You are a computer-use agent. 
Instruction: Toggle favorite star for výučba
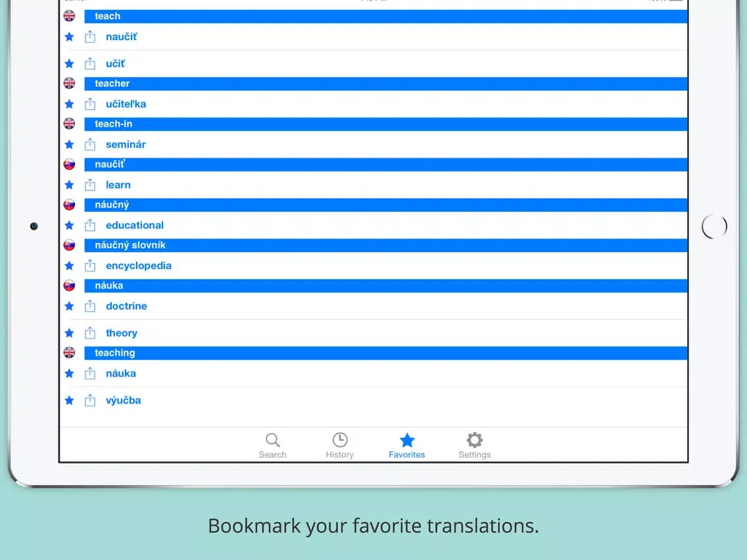(x=69, y=400)
